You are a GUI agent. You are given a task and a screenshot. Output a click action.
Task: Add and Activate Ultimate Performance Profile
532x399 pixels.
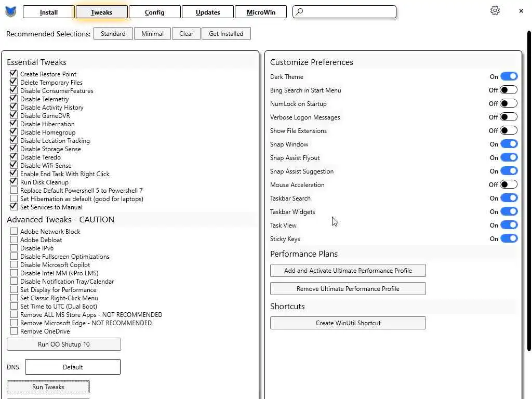pos(348,270)
